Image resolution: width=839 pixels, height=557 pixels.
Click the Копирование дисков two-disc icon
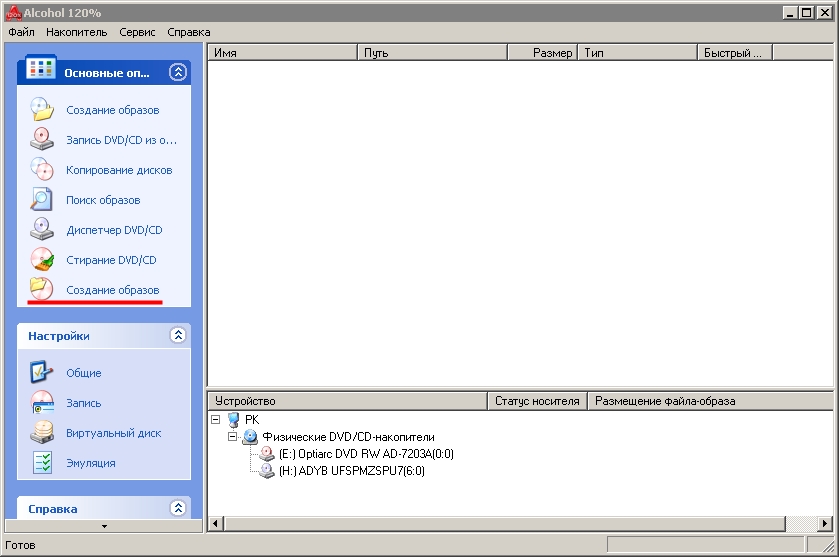42,170
